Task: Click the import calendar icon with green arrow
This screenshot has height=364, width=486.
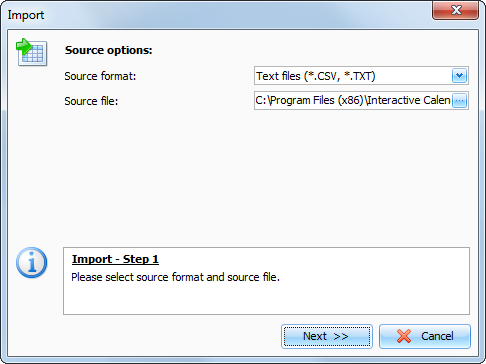Action: 32,52
